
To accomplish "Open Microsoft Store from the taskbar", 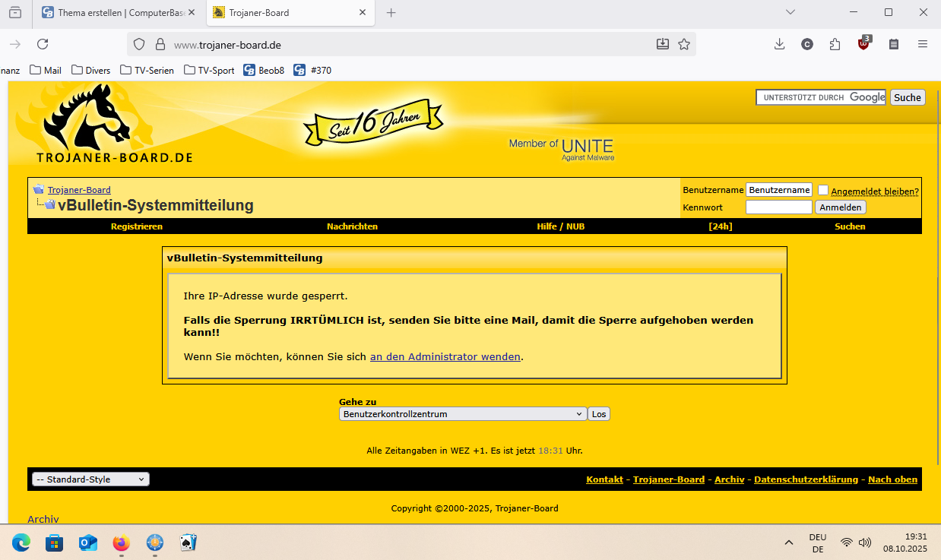I will coord(55,543).
